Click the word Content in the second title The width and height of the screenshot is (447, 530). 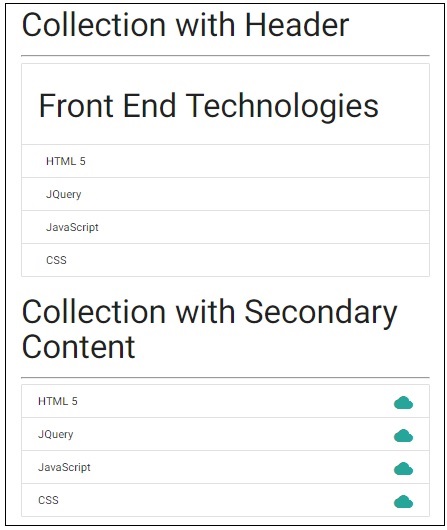pos(78,346)
